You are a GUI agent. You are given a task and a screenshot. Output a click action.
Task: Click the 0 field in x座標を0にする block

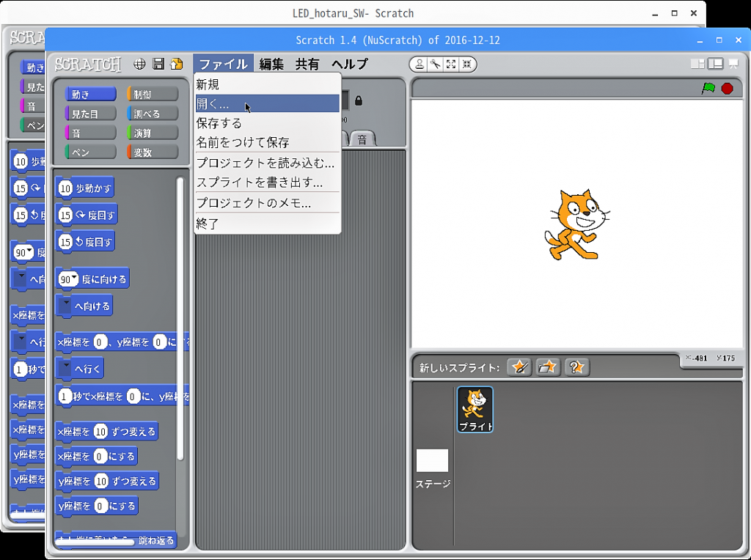[99, 456]
